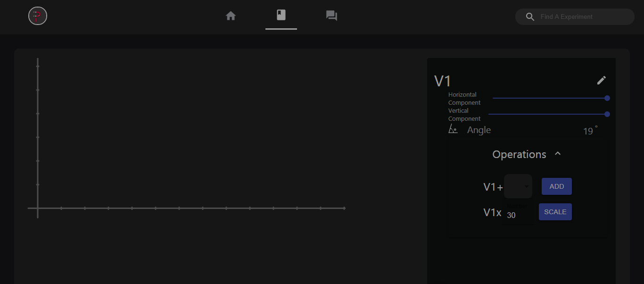Click the angle value 19°
The height and width of the screenshot is (284, 644).
[x=590, y=131]
